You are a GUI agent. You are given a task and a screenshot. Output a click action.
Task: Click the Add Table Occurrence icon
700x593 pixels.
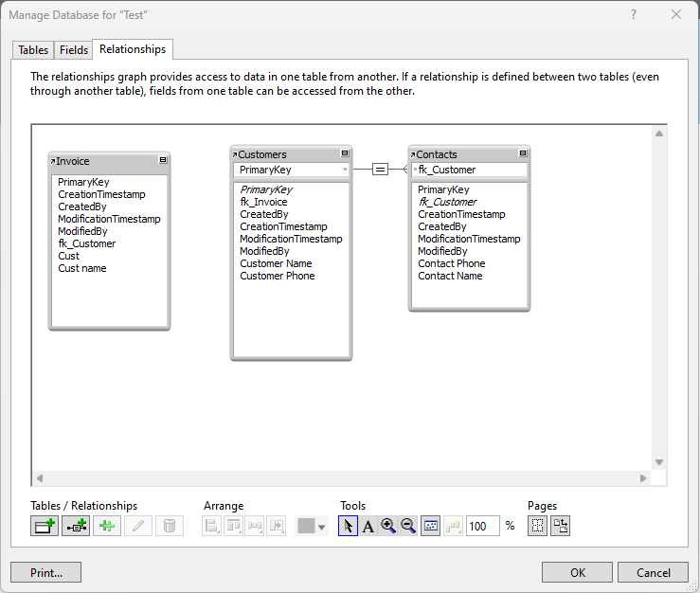click(45, 526)
